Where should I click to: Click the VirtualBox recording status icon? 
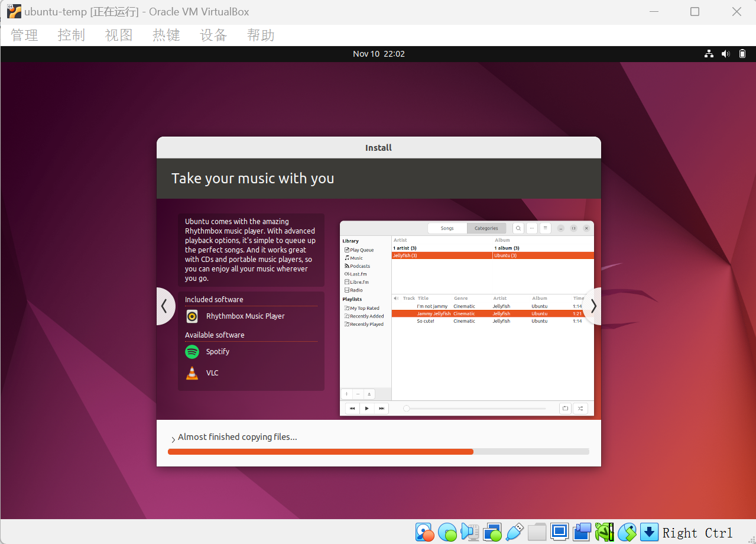582,532
